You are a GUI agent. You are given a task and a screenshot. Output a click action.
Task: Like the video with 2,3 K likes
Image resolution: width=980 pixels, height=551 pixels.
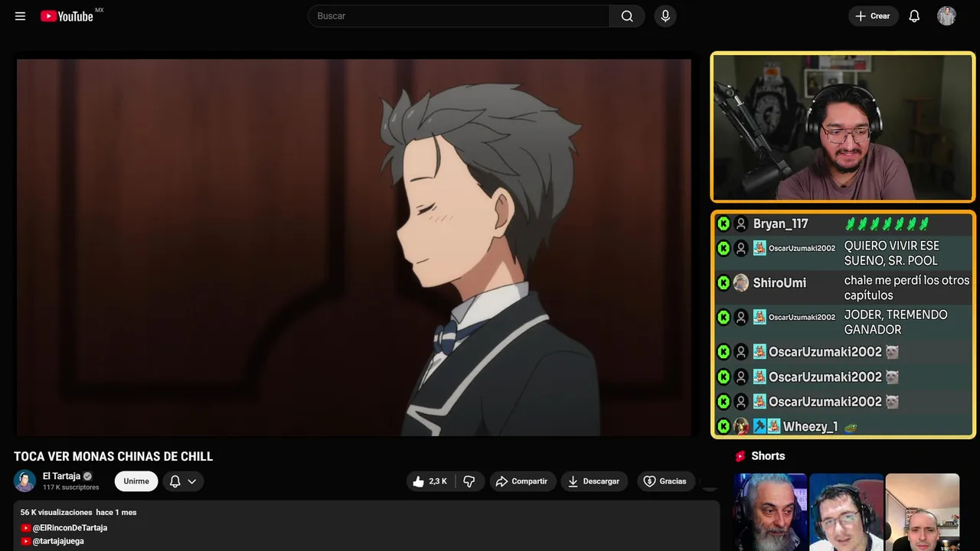pyautogui.click(x=430, y=481)
